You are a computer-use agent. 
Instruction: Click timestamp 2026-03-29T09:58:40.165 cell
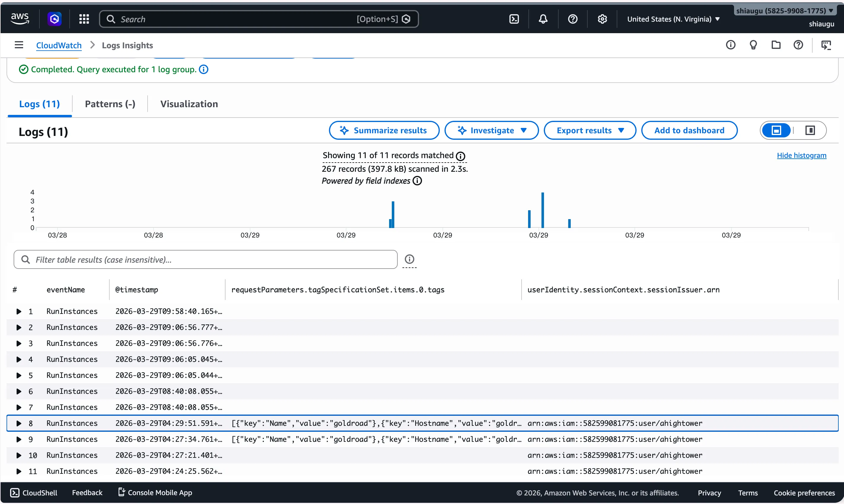click(x=169, y=312)
